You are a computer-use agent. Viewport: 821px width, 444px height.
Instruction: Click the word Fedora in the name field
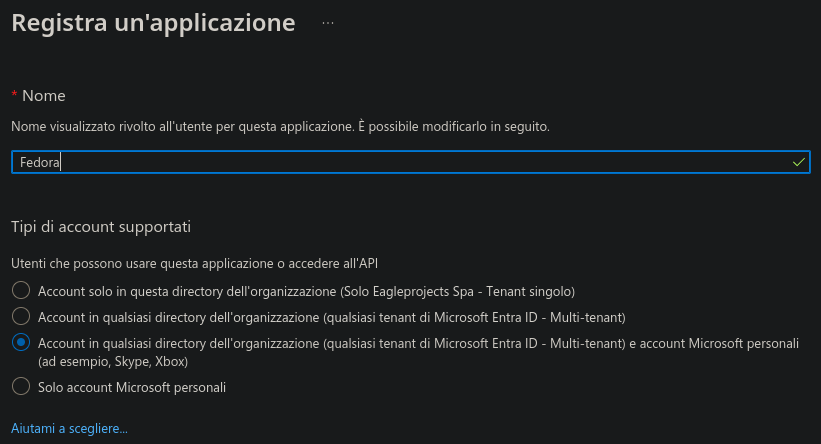[x=39, y=161]
